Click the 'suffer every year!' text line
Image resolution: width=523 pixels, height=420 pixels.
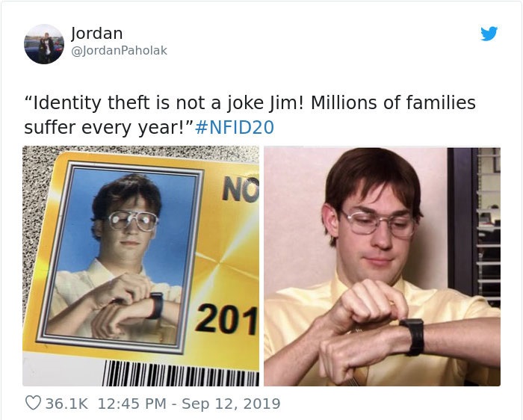(108, 128)
